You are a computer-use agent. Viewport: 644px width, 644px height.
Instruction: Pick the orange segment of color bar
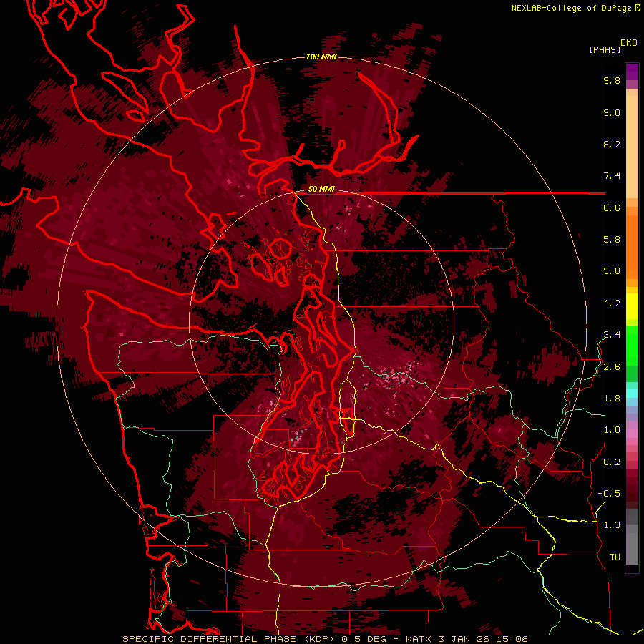tap(632, 246)
